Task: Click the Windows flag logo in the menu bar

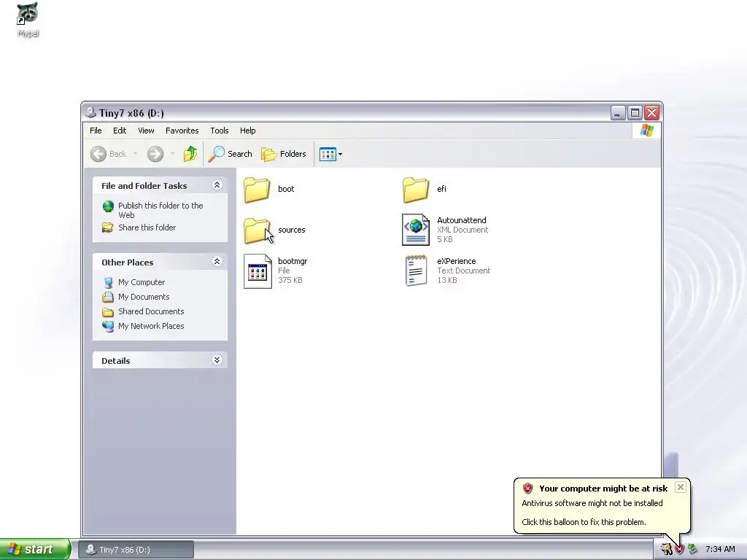Action: [646, 130]
